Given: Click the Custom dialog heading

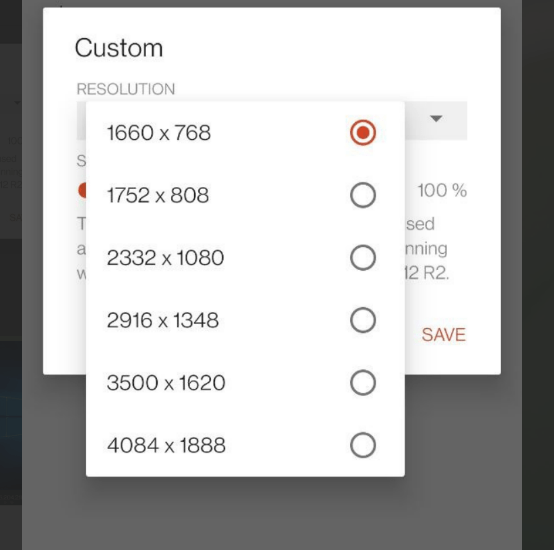Looking at the screenshot, I should point(119,48).
